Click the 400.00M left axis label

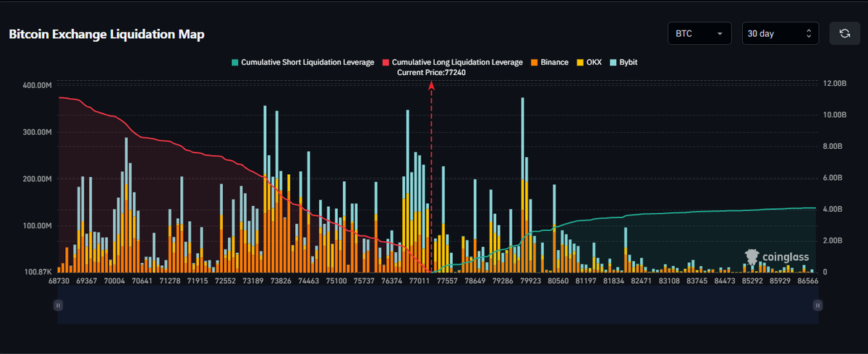(38, 85)
